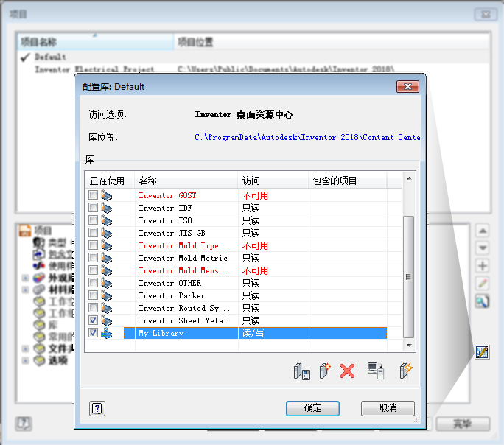
Task: Click the 取消 button
Action: 388,408
